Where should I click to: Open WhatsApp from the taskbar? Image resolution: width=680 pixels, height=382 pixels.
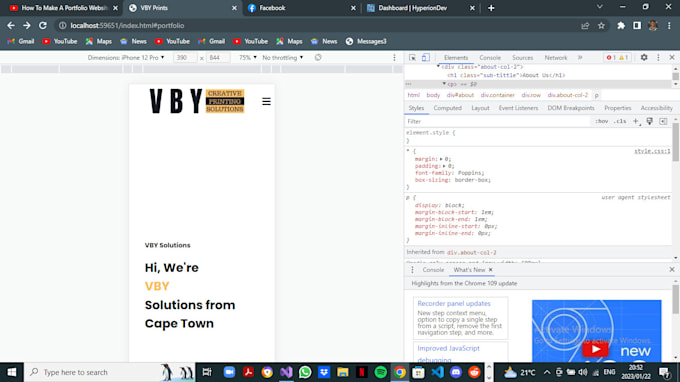click(305, 372)
